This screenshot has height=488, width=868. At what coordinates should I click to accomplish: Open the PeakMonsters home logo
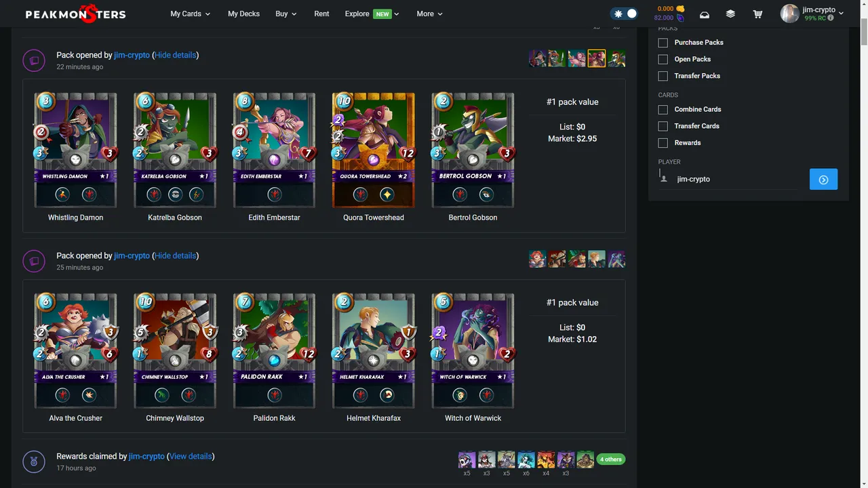click(x=75, y=14)
